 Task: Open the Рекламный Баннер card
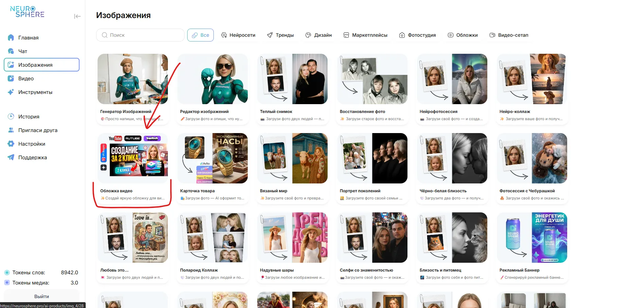click(532, 247)
